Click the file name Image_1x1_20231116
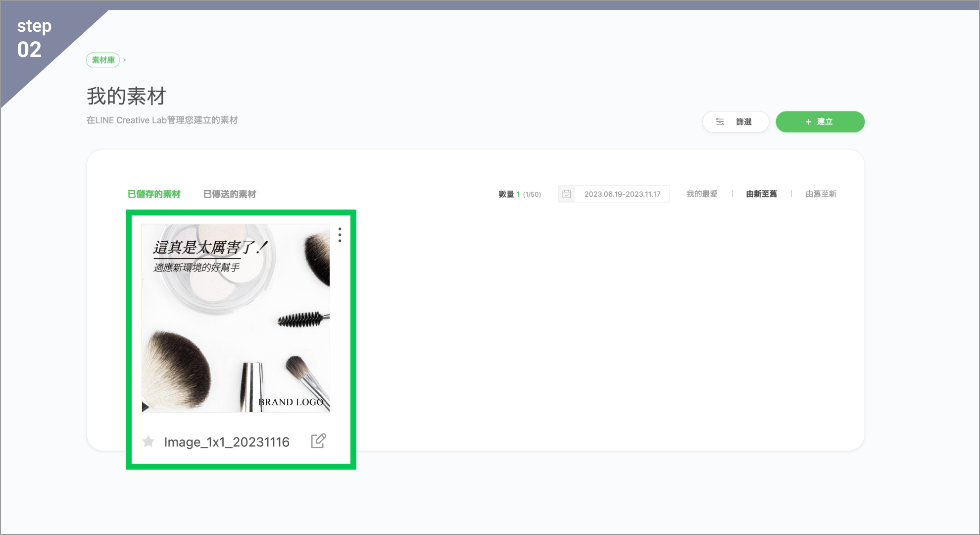 coord(227,442)
